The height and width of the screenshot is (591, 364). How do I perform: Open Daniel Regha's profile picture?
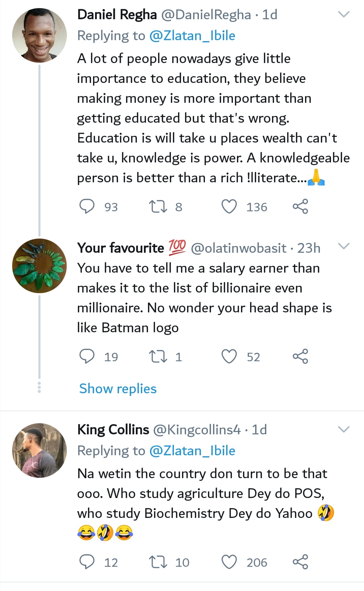click(39, 36)
